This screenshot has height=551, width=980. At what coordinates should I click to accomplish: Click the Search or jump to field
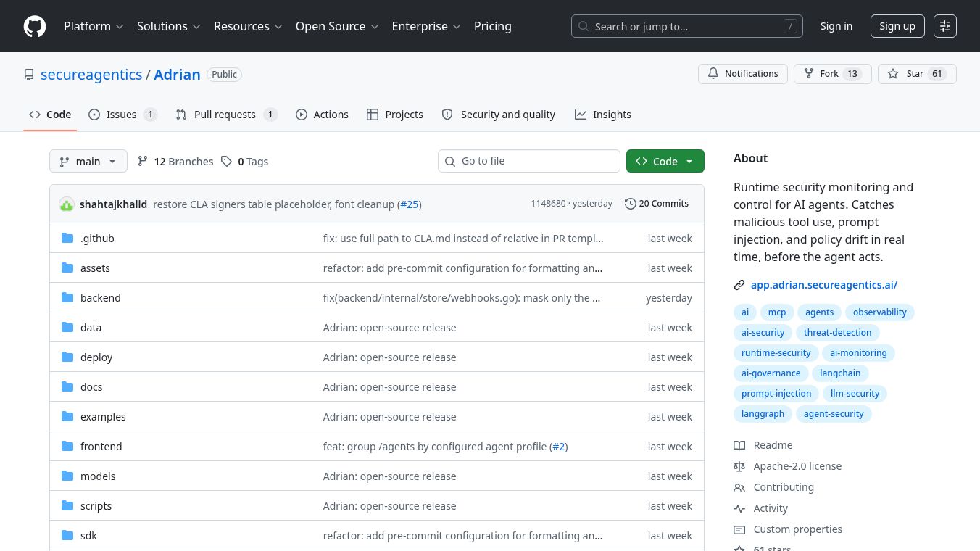click(687, 26)
